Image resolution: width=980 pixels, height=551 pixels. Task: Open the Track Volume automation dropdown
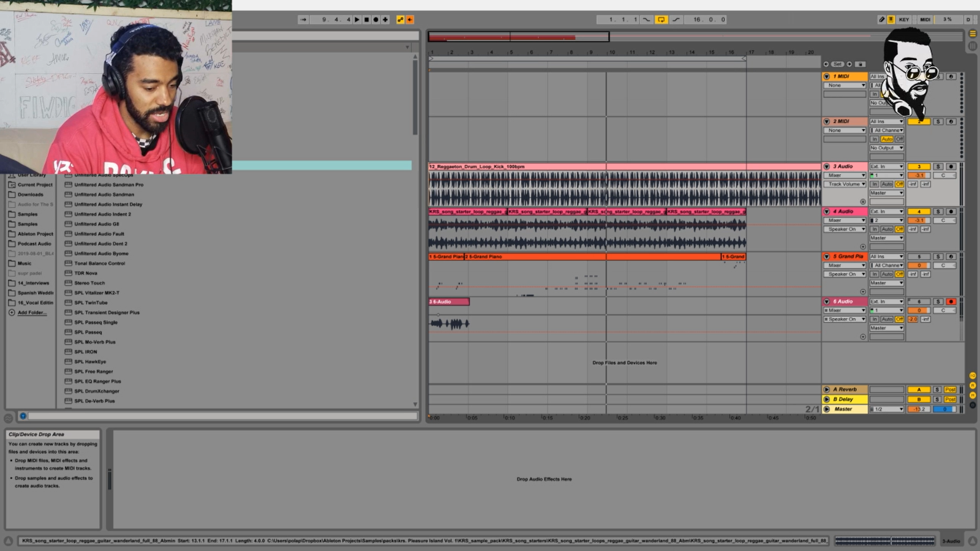[845, 184]
